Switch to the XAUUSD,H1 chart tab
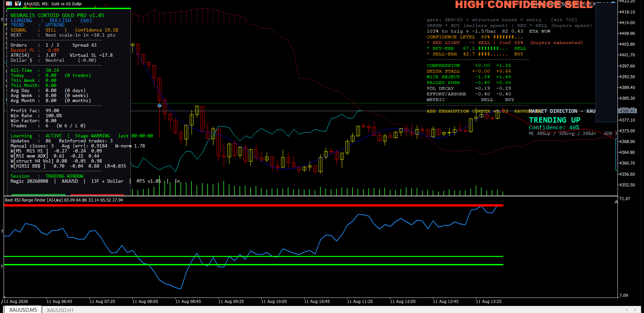 (x=60, y=310)
